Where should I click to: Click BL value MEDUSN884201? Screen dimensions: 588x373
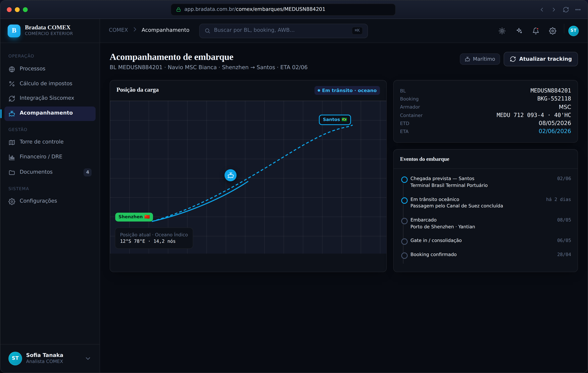(551, 91)
